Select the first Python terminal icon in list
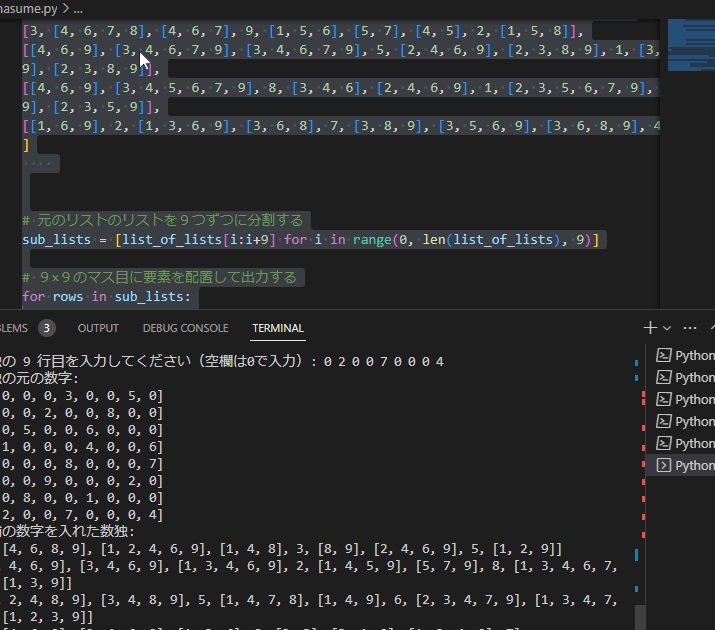The image size is (715, 630). point(663,356)
